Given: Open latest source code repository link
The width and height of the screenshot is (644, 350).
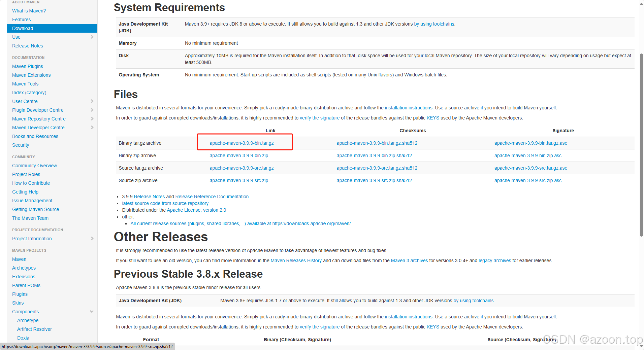Looking at the screenshot, I should coord(165,203).
